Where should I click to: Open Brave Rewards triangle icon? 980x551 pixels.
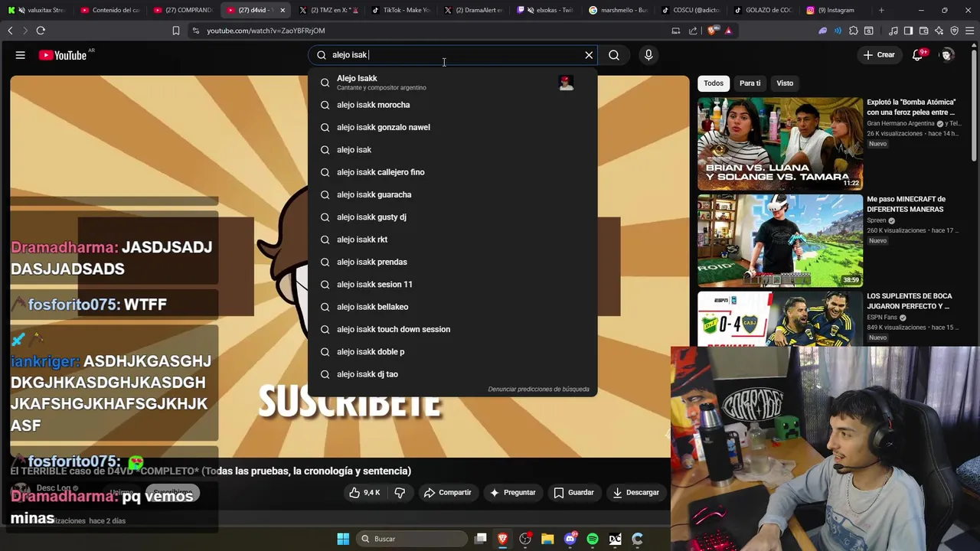click(728, 31)
